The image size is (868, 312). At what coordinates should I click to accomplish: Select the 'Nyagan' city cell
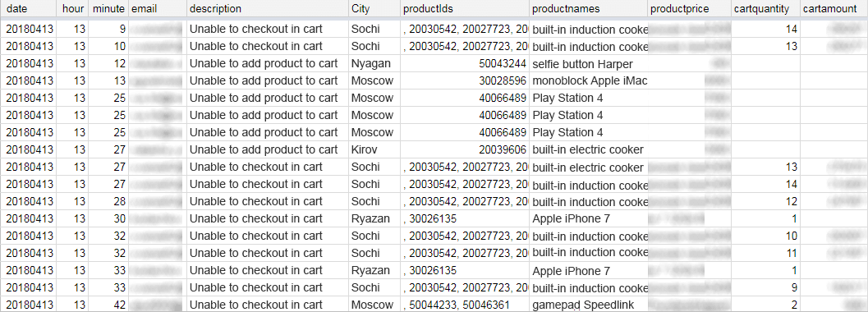tap(374, 63)
